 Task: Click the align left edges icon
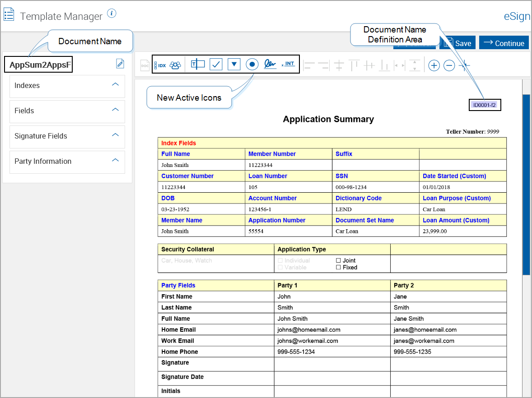(x=309, y=65)
